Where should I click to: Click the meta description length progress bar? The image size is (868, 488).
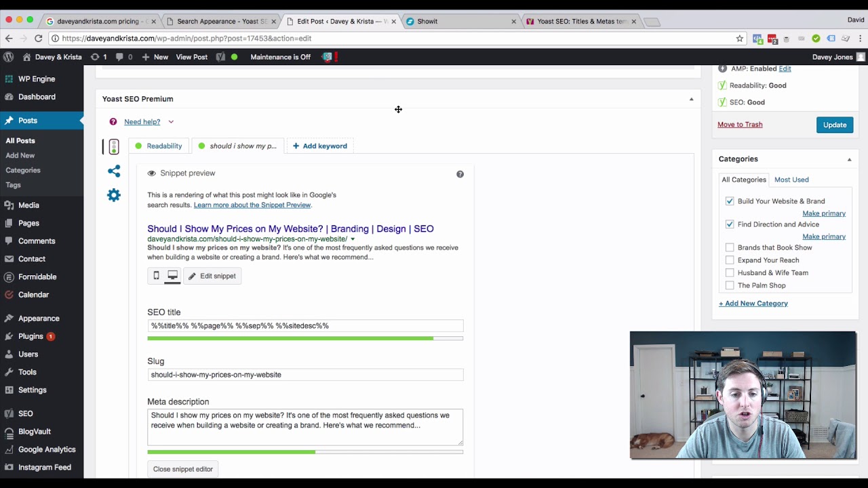pyautogui.click(x=305, y=452)
